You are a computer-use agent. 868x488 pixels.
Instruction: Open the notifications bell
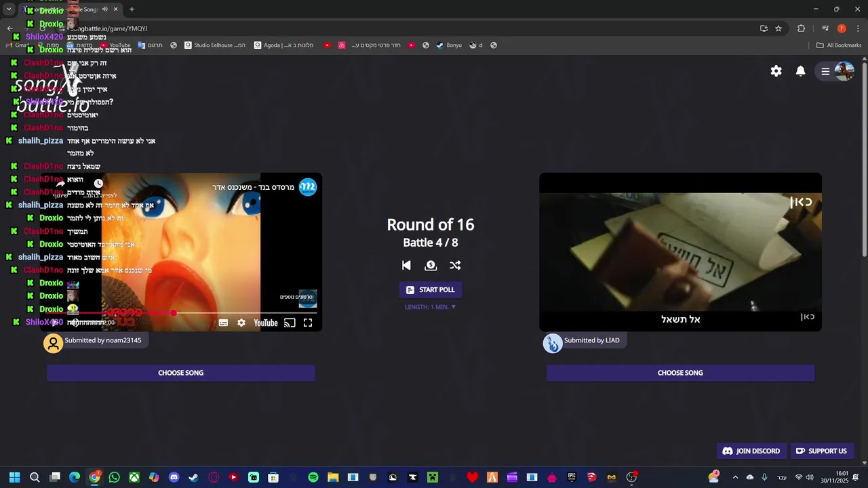pyautogui.click(x=801, y=71)
